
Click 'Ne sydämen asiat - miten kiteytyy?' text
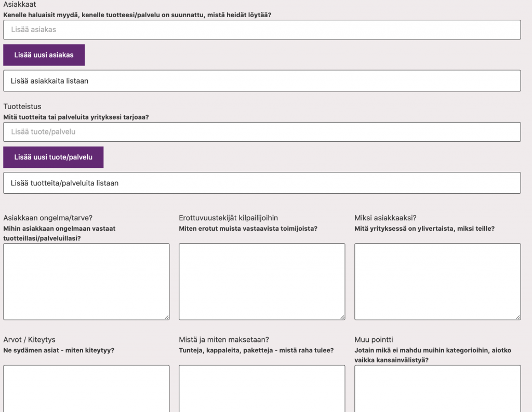click(59, 350)
